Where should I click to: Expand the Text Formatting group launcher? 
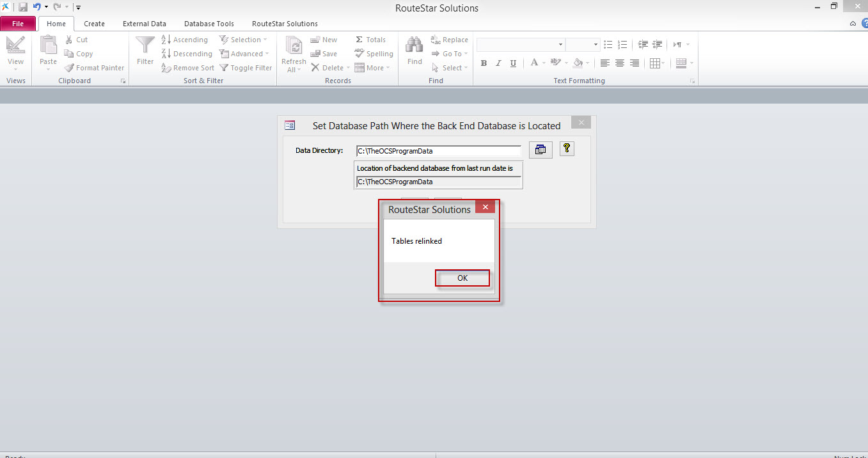click(x=692, y=81)
